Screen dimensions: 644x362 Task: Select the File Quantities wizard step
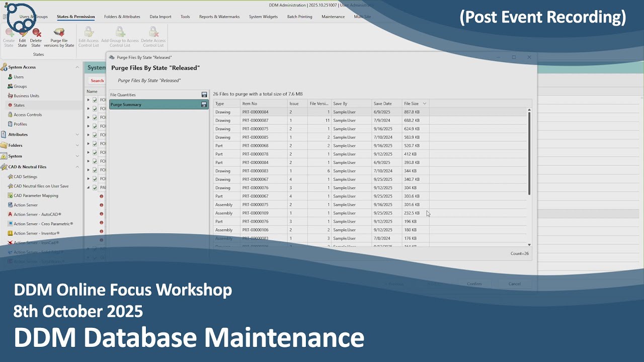pyautogui.click(x=159, y=95)
